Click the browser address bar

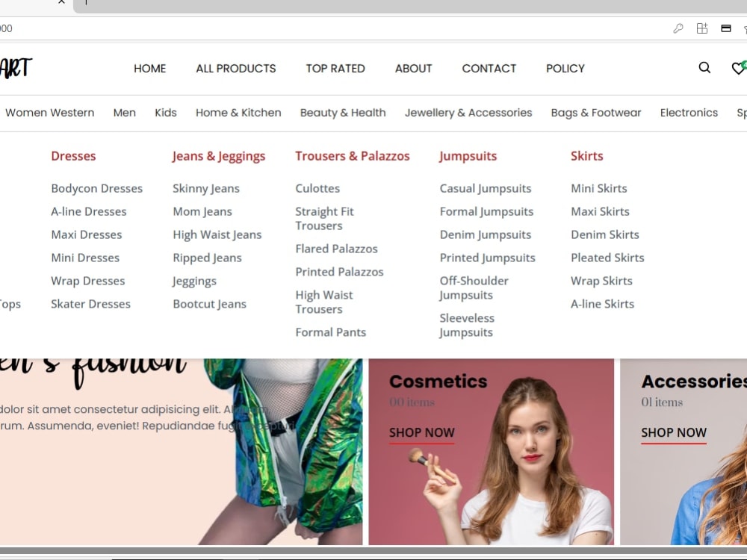tap(333, 28)
